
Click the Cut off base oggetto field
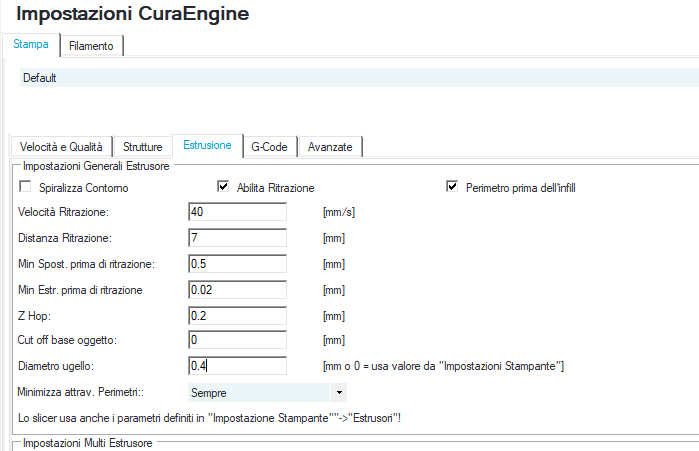(x=238, y=340)
